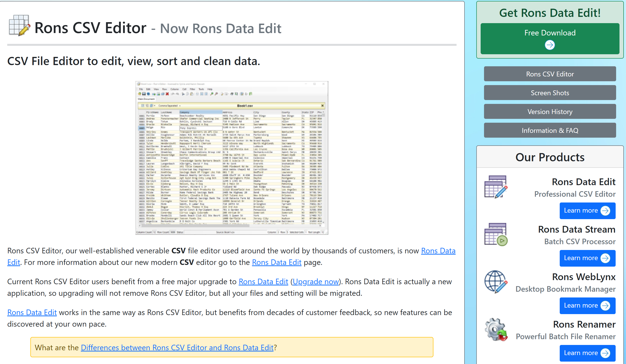Image resolution: width=626 pixels, height=364 pixels.
Task: Click the Rons CSV Editor spreadsheet pencil logo
Action: 19,26
